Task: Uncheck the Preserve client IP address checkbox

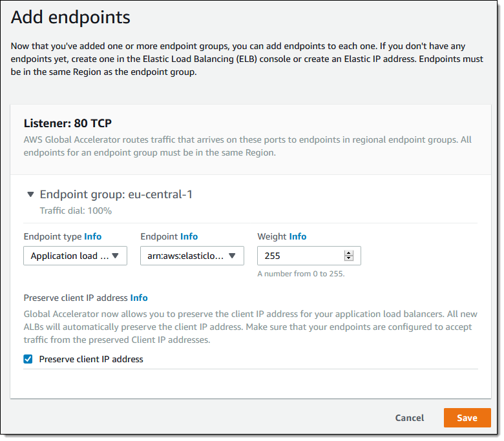Action: (x=28, y=359)
